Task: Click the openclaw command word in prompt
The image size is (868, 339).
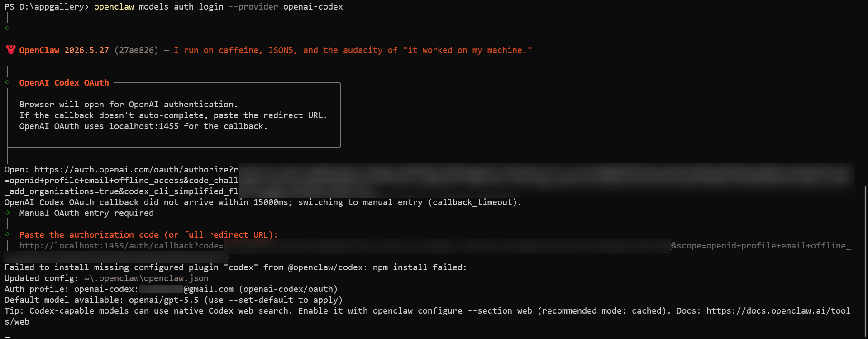Action: pyautogui.click(x=114, y=7)
